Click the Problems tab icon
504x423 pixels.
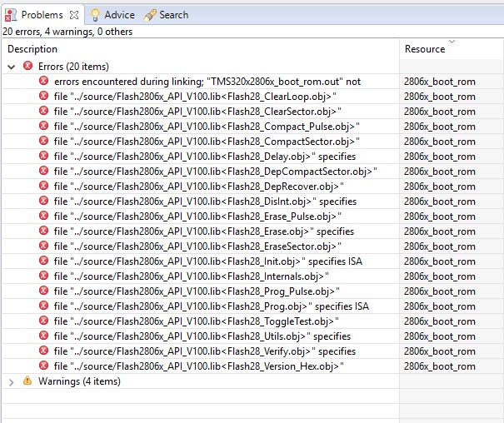click(11, 15)
